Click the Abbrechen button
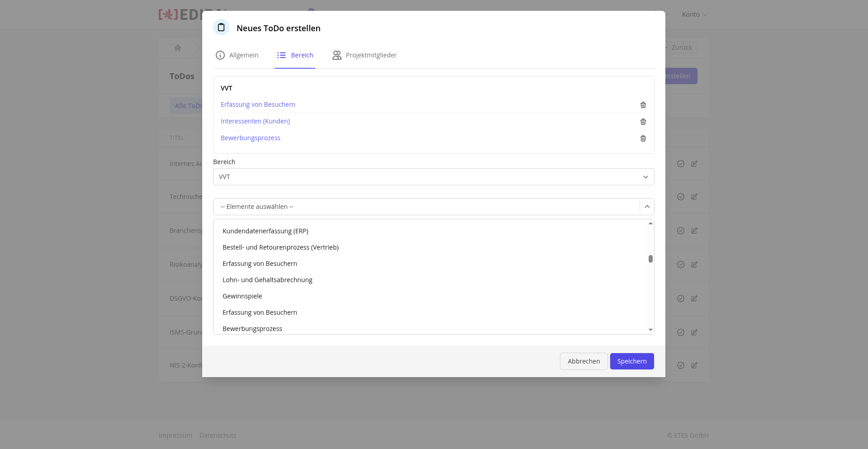 (x=583, y=361)
